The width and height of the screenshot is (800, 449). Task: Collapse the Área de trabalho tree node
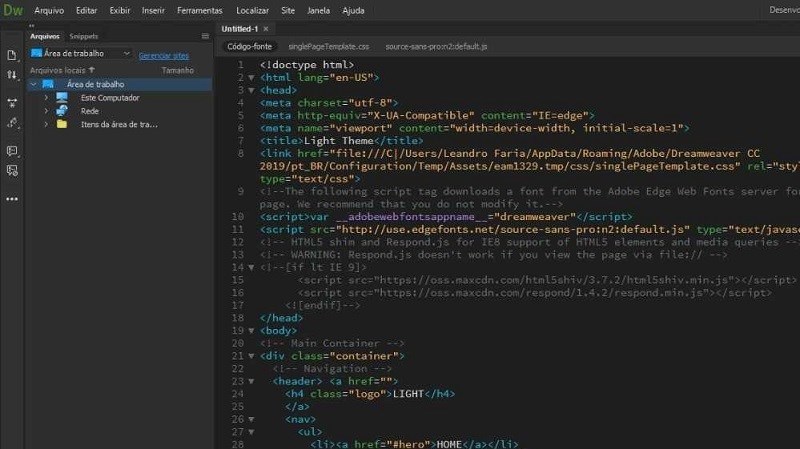click(34, 84)
